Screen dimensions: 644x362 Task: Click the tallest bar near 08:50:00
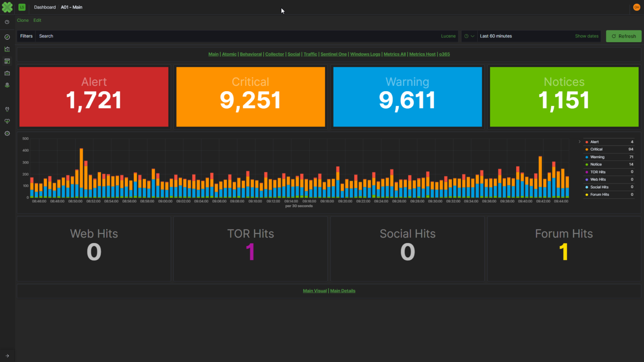(81, 173)
